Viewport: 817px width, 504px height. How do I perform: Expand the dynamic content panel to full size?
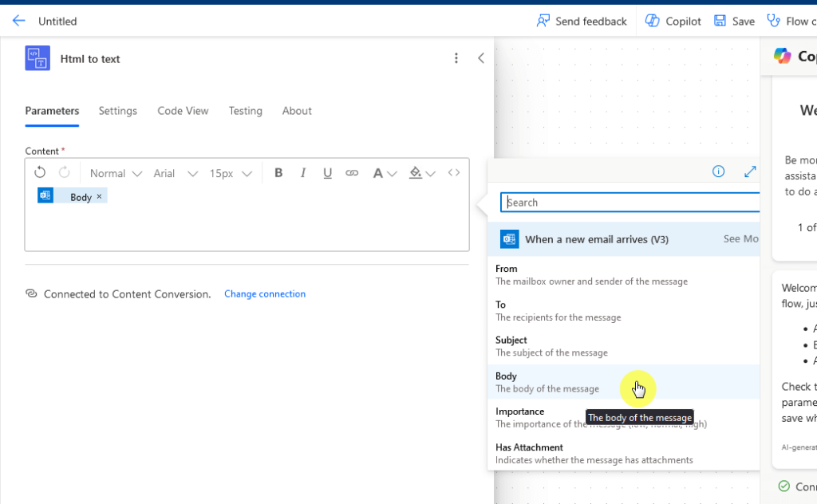click(750, 171)
